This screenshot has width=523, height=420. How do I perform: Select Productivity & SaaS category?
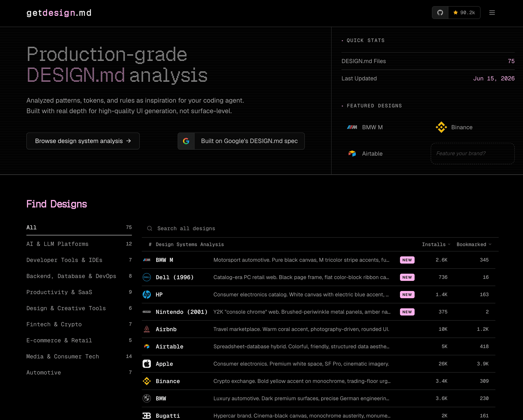click(x=79, y=292)
